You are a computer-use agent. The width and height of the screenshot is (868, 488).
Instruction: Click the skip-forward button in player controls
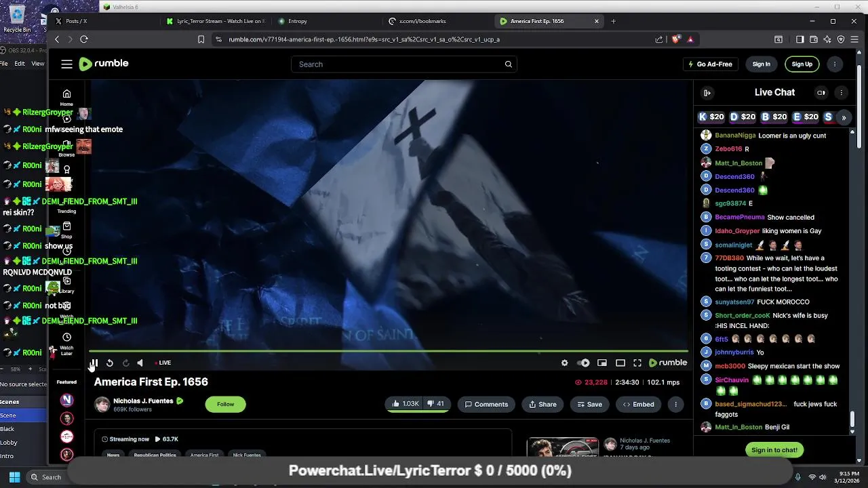125,363
